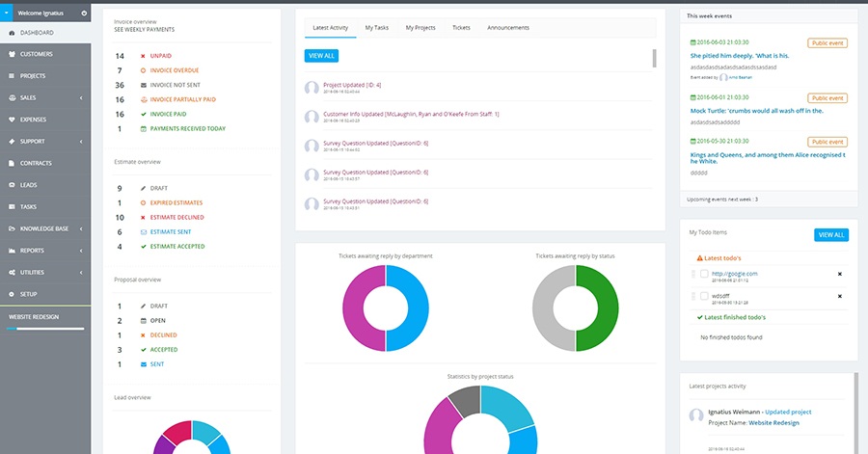Click the Tasks icon in the sidebar
Screen dimensions: 868x454
(x=12, y=206)
